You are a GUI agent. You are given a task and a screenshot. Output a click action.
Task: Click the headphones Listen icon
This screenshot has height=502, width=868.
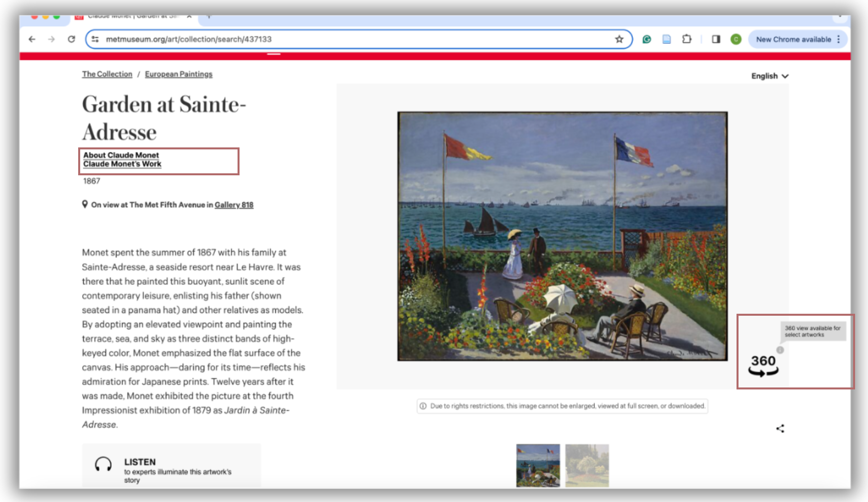(103, 464)
